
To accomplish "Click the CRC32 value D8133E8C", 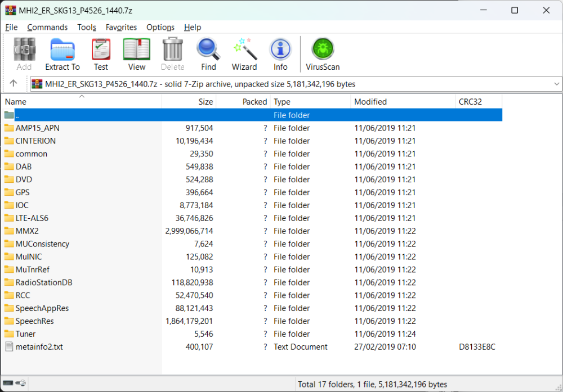I will click(x=477, y=347).
